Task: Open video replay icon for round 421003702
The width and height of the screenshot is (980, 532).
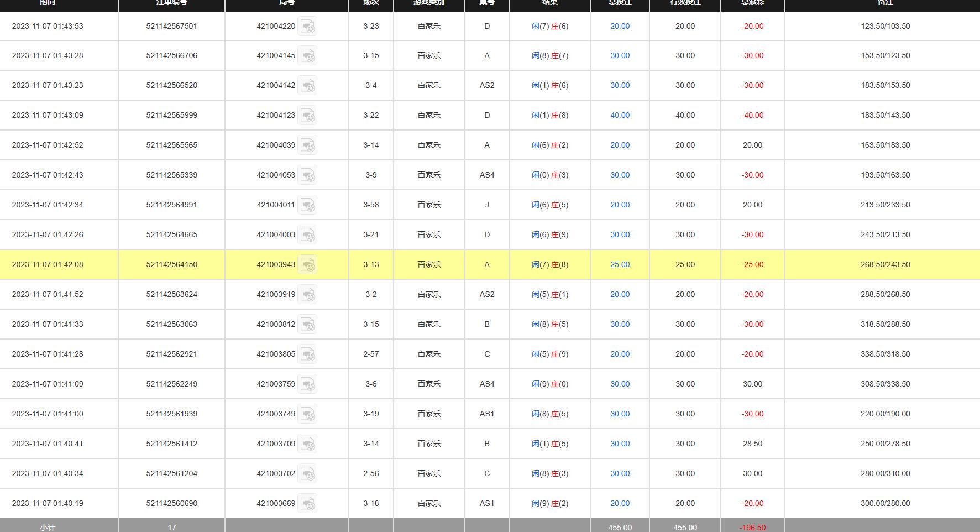Action: pos(307,474)
